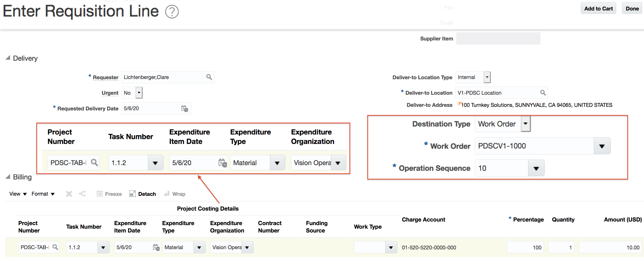The width and height of the screenshot is (644, 257).
Task: Open Requested Delivery Date calendar picker
Action: (184, 108)
